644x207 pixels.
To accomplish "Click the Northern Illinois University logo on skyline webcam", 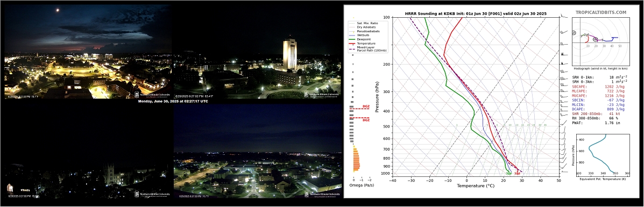I will pos(152,94).
